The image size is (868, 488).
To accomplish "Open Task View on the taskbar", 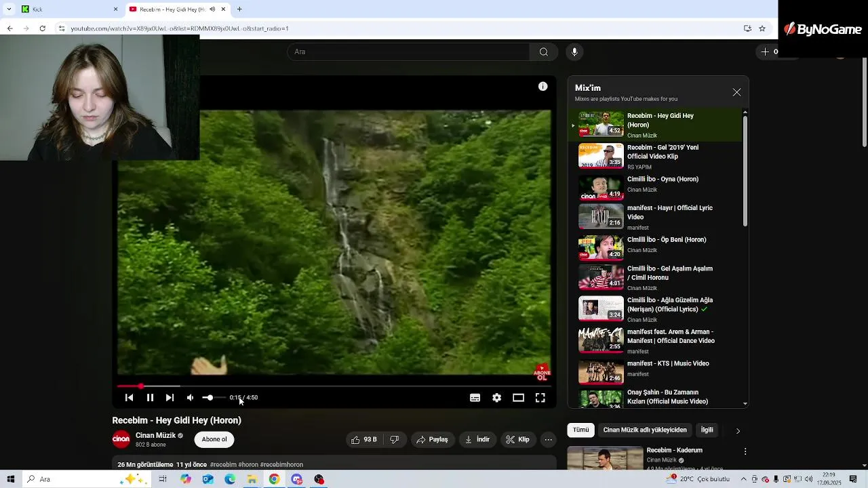I will pos(163,479).
